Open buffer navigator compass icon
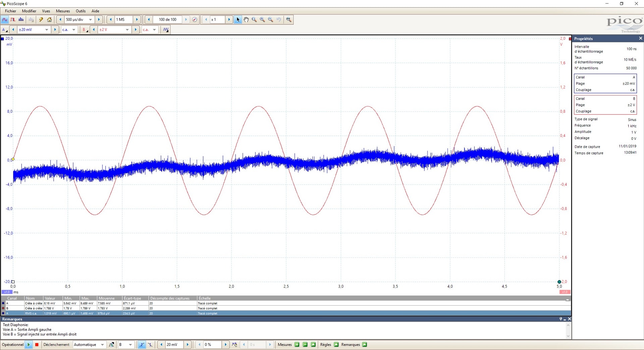 [195, 19]
